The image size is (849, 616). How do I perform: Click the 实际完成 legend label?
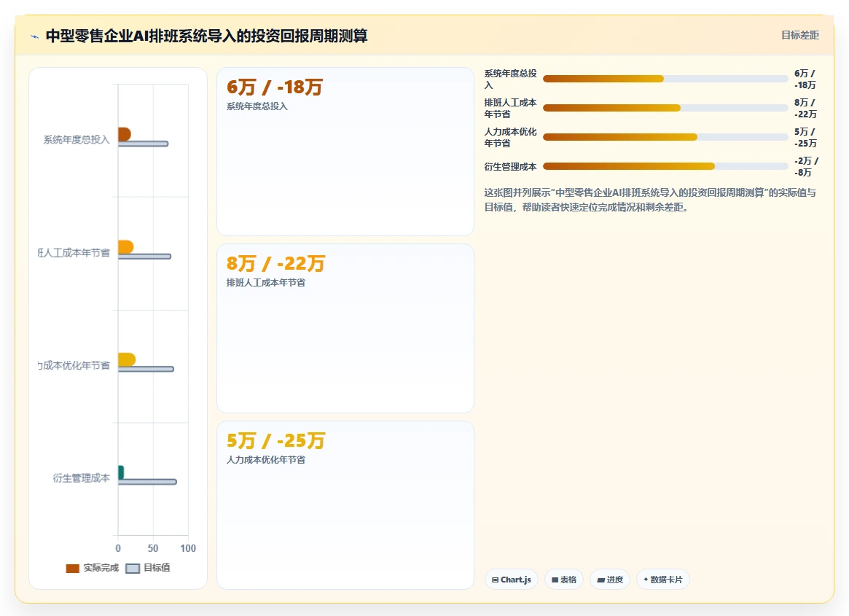101,568
